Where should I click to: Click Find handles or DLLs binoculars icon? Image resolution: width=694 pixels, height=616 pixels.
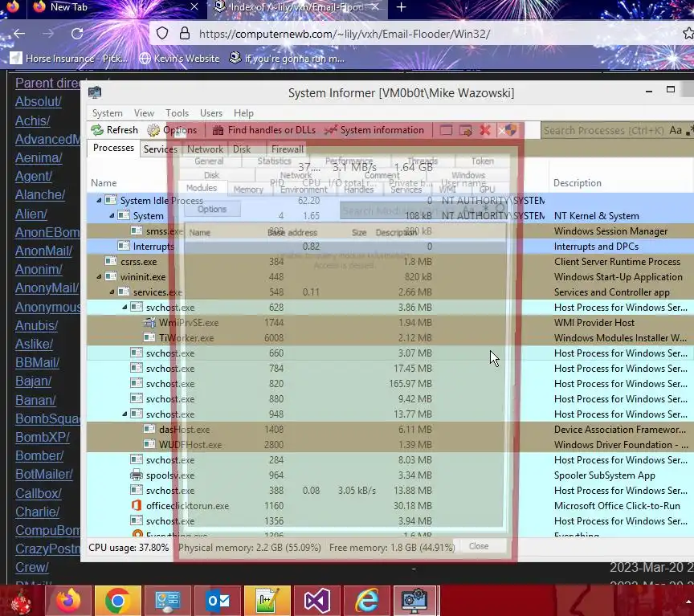[x=218, y=130]
